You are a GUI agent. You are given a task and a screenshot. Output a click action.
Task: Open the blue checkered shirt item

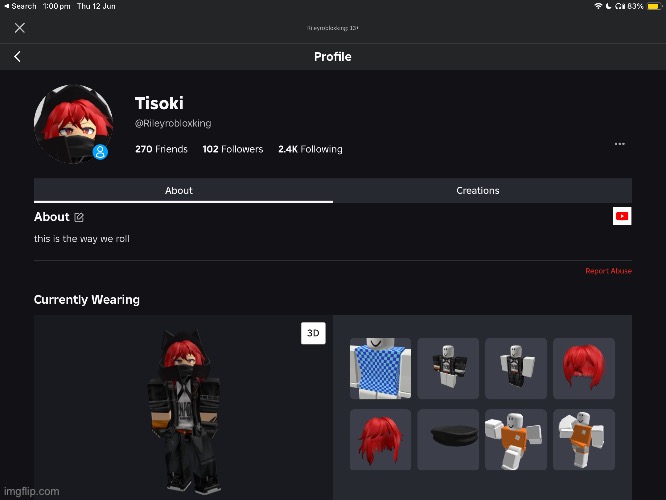(380, 368)
